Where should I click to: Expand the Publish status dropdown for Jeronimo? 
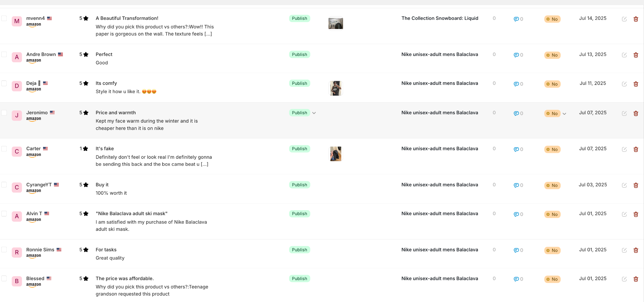(314, 113)
